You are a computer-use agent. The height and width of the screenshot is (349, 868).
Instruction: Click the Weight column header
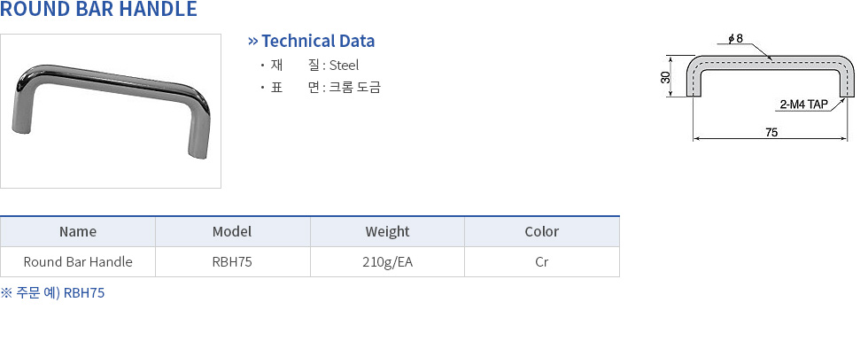pos(387,231)
